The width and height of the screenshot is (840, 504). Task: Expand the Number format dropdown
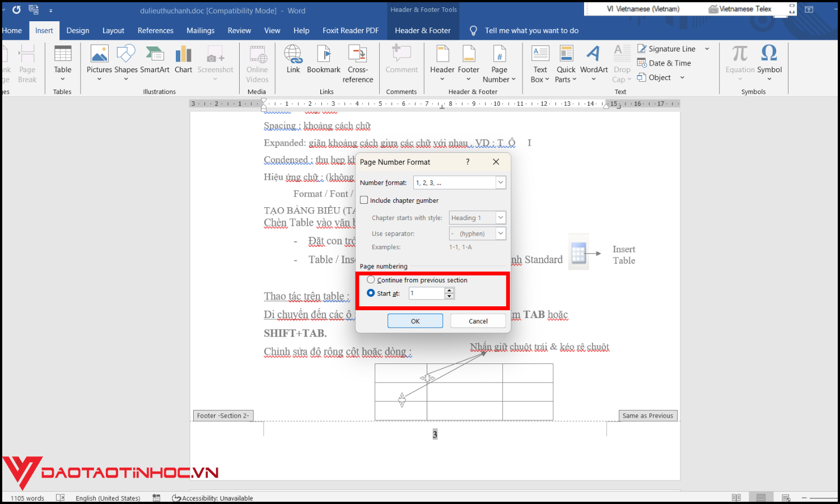tap(501, 183)
